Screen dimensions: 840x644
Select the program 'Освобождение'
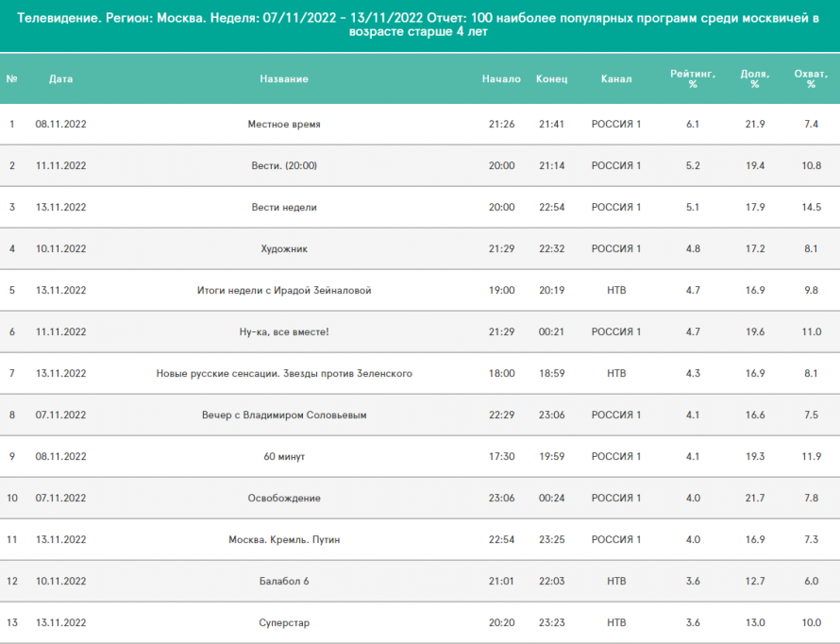pos(284,498)
